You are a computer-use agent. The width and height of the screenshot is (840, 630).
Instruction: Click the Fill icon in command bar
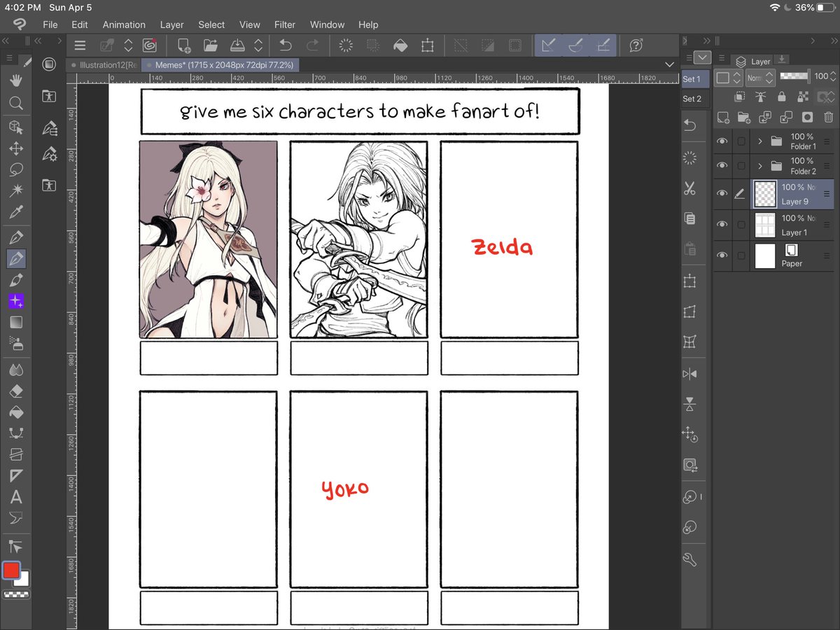click(400, 45)
